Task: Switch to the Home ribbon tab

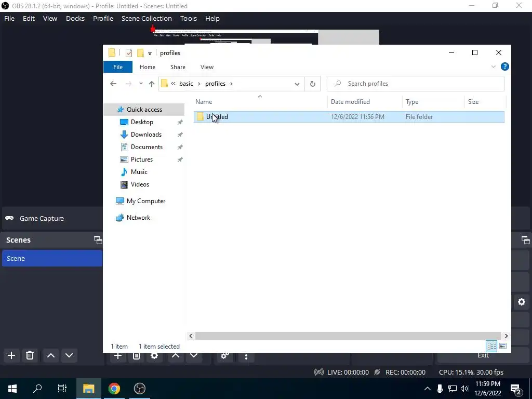Action: (x=147, y=67)
